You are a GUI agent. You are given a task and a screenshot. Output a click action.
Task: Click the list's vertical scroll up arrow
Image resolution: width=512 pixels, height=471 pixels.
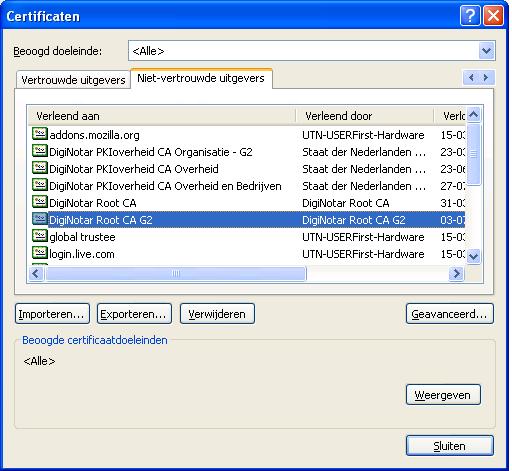tap(474, 115)
